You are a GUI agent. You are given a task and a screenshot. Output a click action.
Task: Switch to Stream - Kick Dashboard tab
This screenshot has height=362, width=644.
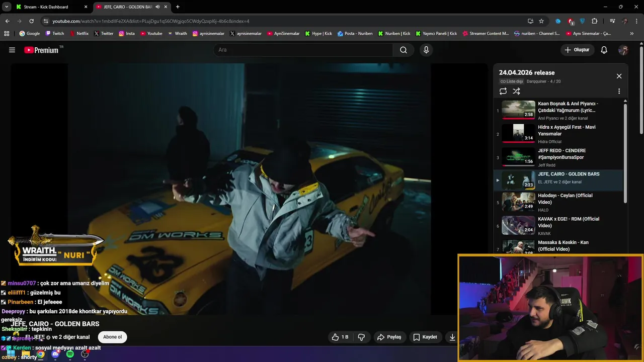pyautogui.click(x=52, y=7)
